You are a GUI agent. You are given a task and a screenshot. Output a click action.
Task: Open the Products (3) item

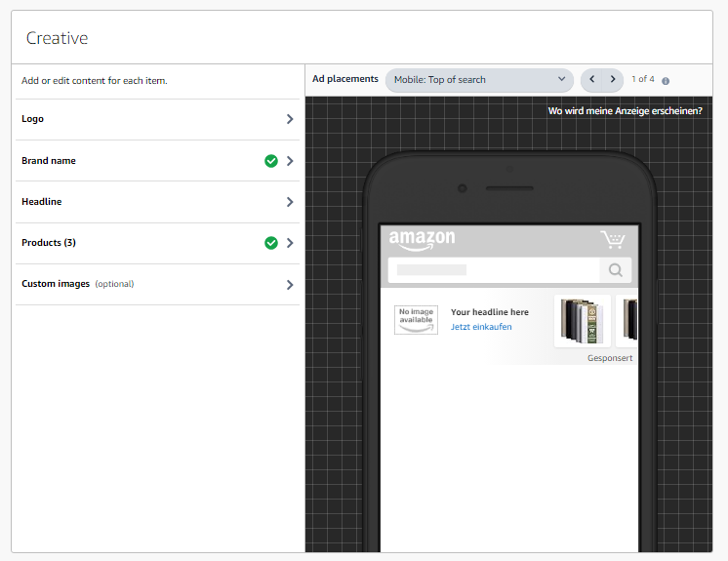point(49,243)
